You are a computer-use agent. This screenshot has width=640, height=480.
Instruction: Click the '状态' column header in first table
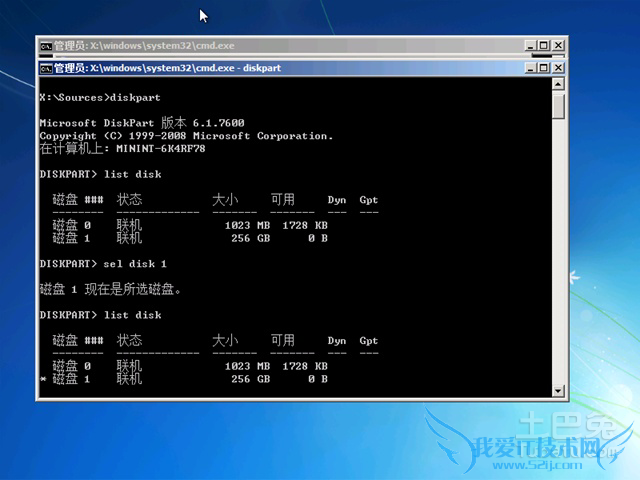point(129,200)
